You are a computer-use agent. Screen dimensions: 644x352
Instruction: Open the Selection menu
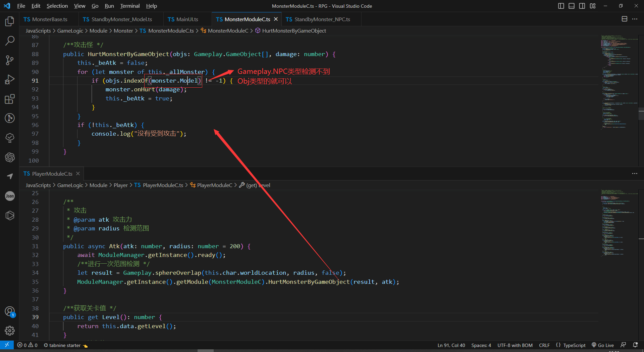57,6
